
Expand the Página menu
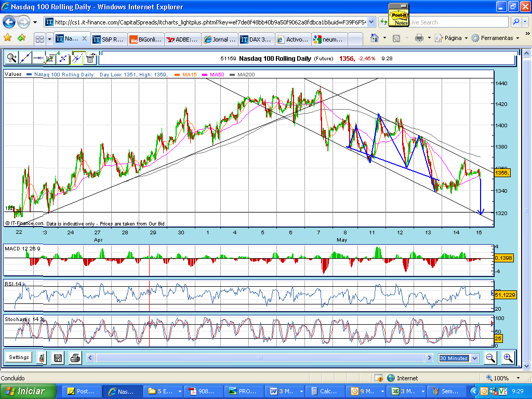point(451,38)
